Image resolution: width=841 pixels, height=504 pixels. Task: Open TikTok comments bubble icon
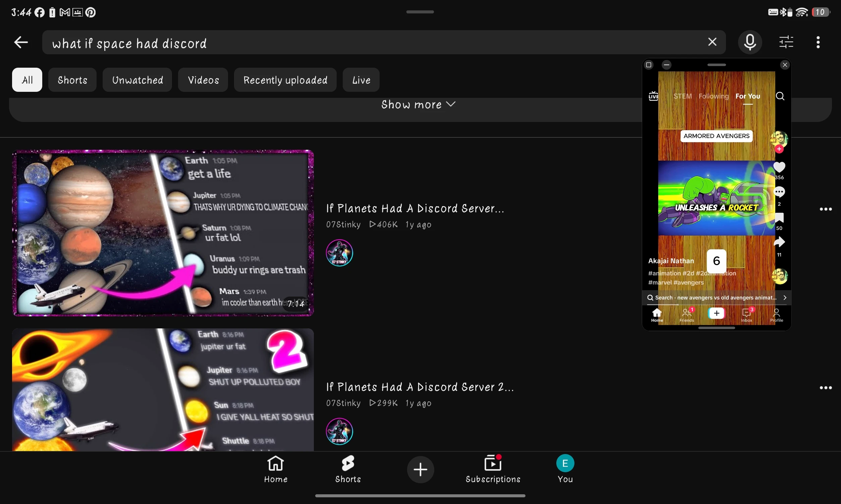(779, 192)
